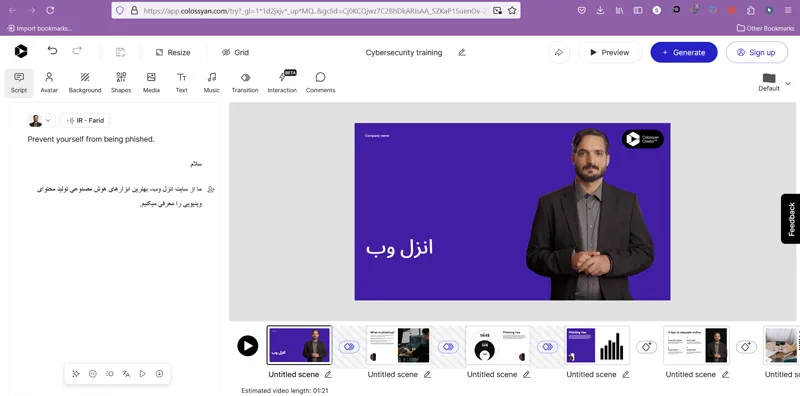Image resolution: width=800 pixels, height=396 pixels.
Task: Open the Interaction beta tool
Action: tap(282, 83)
